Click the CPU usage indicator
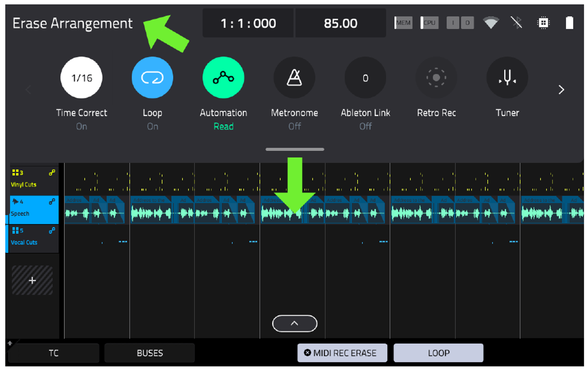The height and width of the screenshot is (370, 588). (429, 23)
